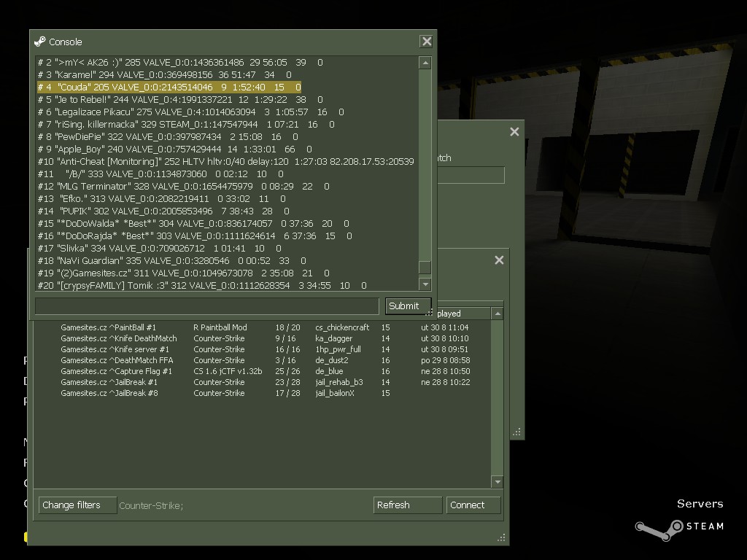
Task: Select the "[crypsyFAMILY] Tomik :3" console line
Action: tap(202, 285)
